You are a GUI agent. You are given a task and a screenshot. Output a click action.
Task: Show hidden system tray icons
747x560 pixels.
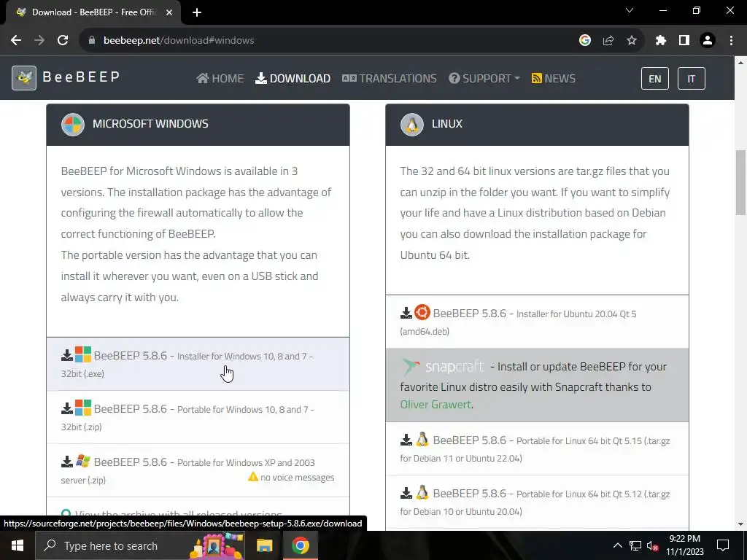point(617,545)
